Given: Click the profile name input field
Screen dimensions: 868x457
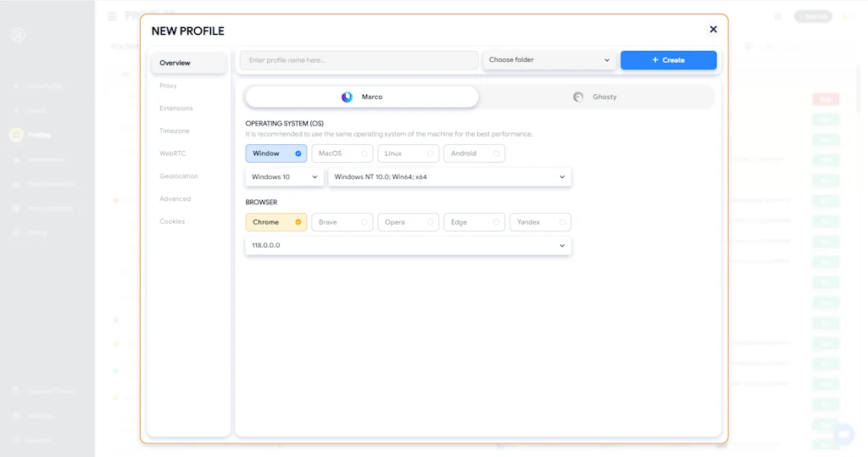Looking at the screenshot, I should click(359, 60).
